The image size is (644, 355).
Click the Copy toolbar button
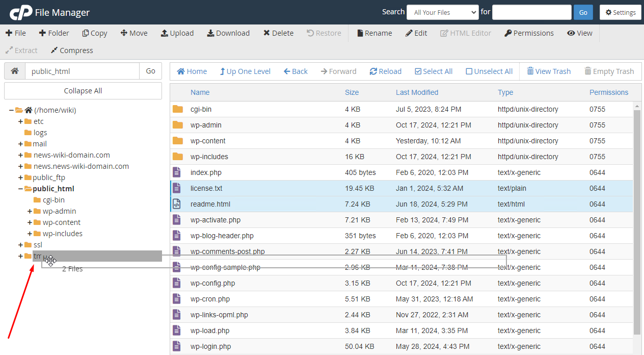pos(95,33)
